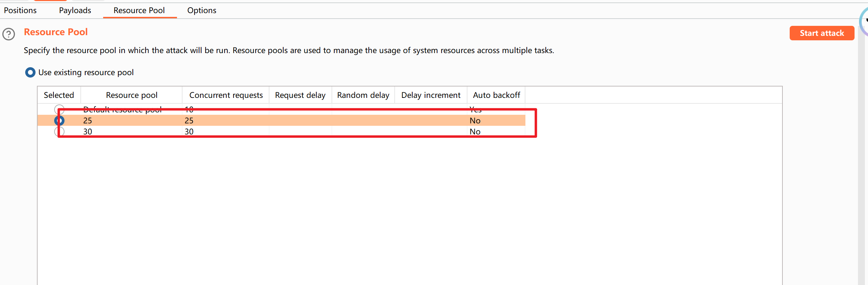Click the Request delay column header
This screenshot has height=285, width=868.
tap(300, 95)
